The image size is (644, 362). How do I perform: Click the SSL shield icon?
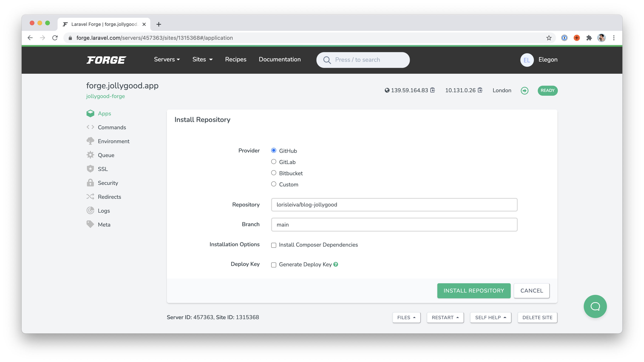pyautogui.click(x=90, y=169)
